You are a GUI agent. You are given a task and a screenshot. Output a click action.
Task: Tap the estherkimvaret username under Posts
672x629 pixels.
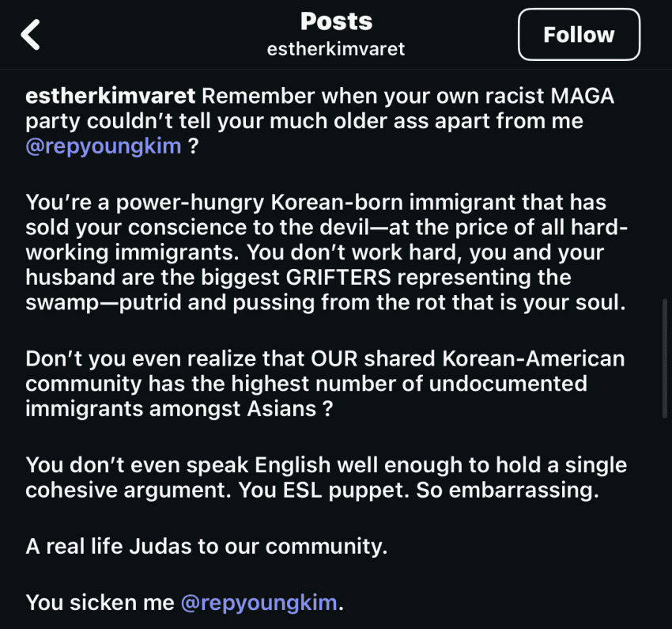pyautogui.click(x=335, y=49)
